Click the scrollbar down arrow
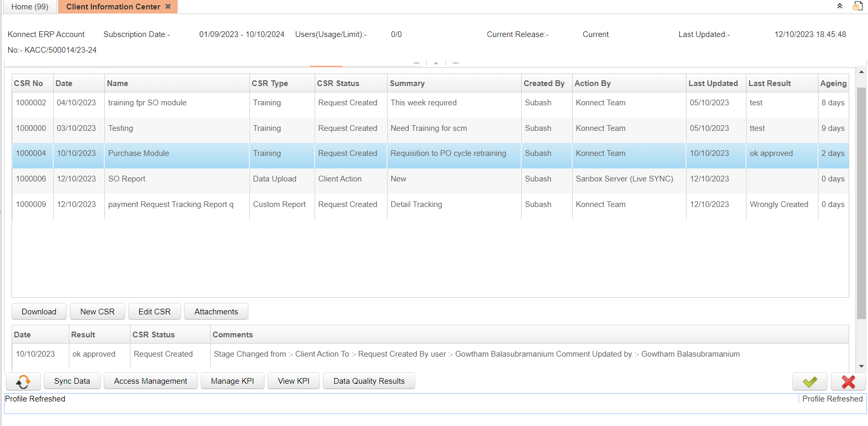 [x=861, y=367]
